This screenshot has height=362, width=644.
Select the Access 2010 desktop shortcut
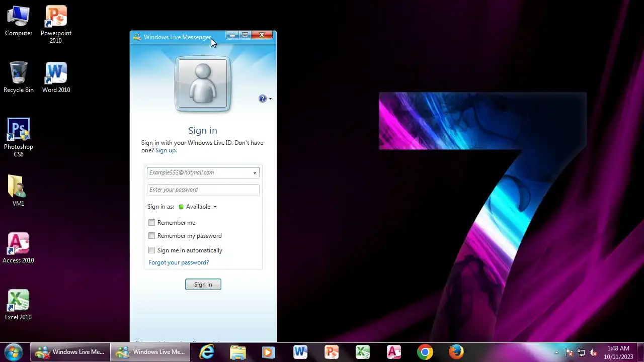tap(19, 248)
